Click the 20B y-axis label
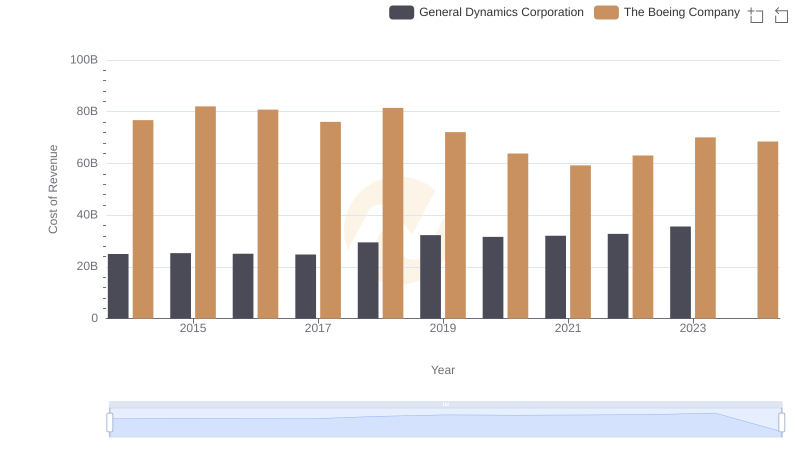800x461 pixels. [87, 266]
